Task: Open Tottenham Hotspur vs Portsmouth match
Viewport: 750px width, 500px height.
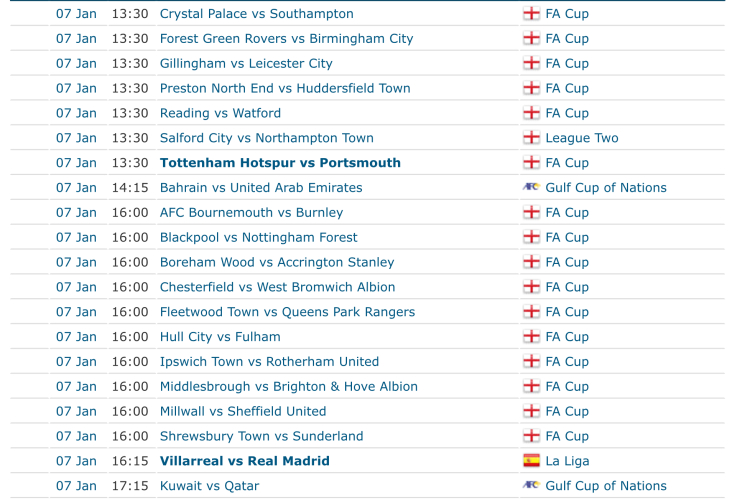Action: 280,163
